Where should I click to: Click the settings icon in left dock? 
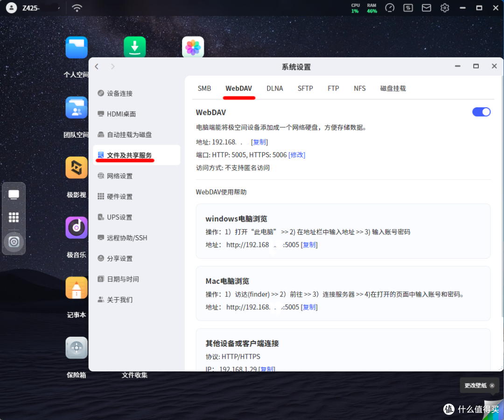pyautogui.click(x=14, y=242)
